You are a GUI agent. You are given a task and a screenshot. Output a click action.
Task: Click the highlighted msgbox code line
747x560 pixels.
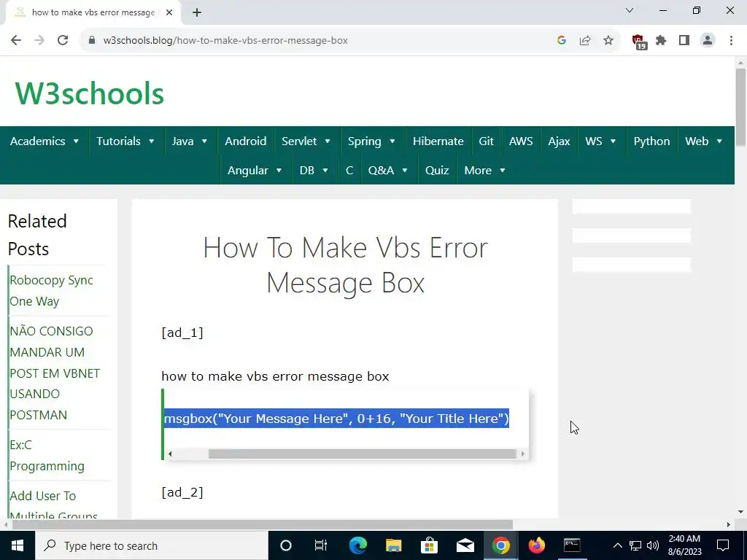point(336,418)
